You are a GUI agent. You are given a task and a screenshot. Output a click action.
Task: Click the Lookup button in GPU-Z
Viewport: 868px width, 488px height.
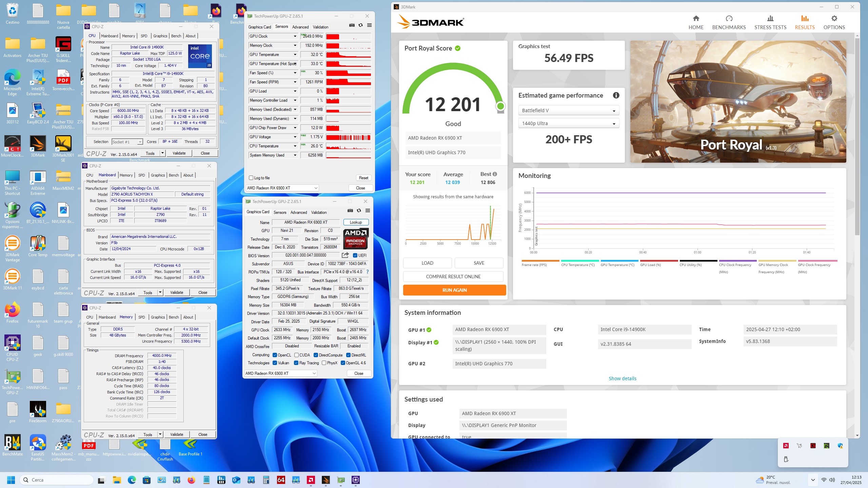point(356,222)
